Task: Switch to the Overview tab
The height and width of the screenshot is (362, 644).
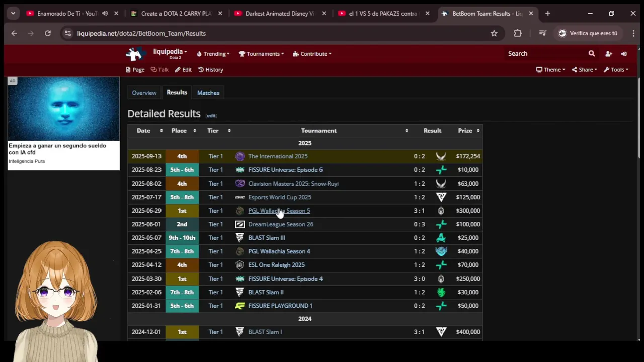Action: tap(144, 93)
